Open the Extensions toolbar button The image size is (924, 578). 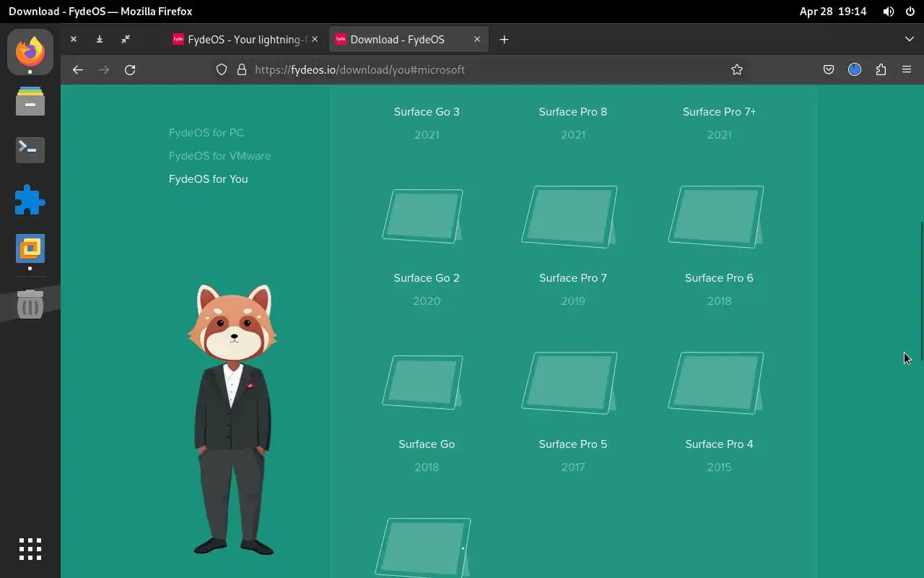click(x=881, y=69)
